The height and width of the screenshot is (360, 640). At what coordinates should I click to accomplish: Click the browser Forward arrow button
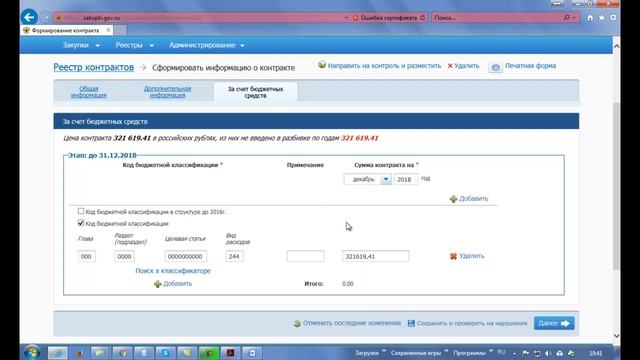(x=45, y=18)
